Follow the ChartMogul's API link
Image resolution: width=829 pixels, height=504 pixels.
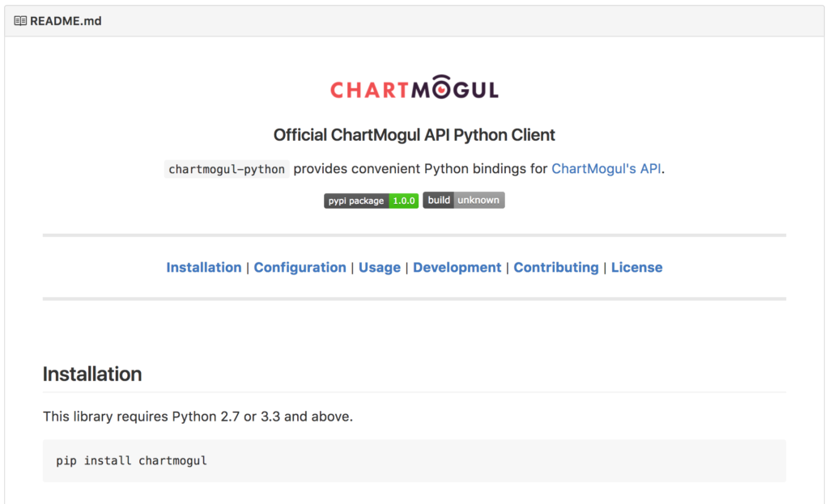606,168
